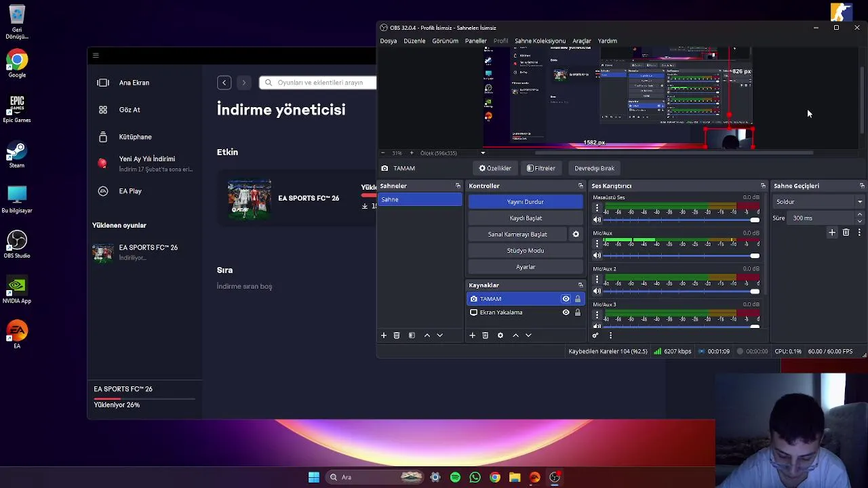Undock the Ses Karıştırıcı panel
The height and width of the screenshot is (488, 868).
point(763,186)
